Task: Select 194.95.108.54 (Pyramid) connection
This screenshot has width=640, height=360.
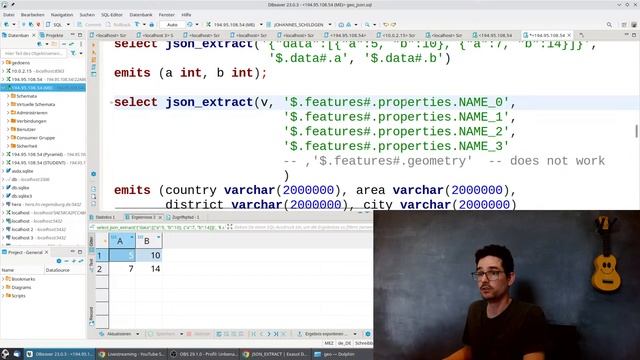Action: (x=37, y=154)
